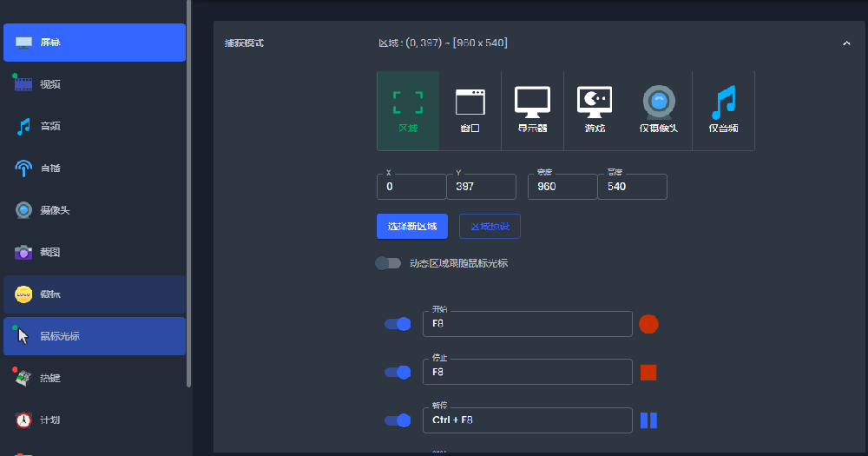Click the blue pause icon beside 暂停 hotkey
The width and height of the screenshot is (868, 456).
(648, 420)
